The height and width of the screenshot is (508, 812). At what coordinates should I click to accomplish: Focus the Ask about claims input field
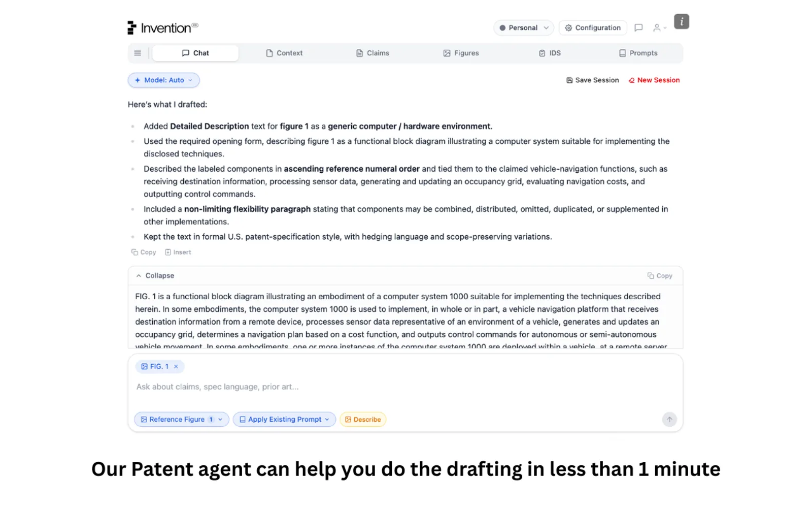[x=405, y=387]
